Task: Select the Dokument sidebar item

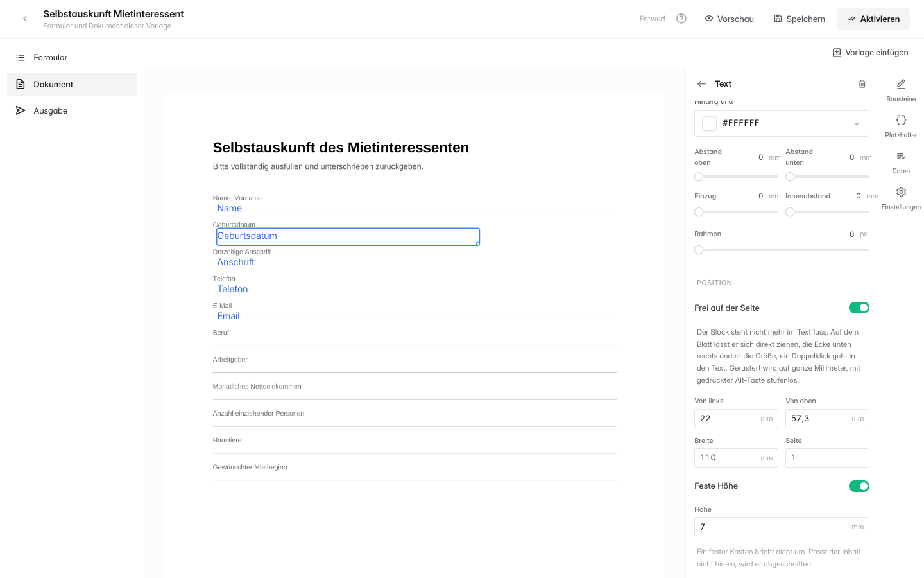Action: coord(72,84)
